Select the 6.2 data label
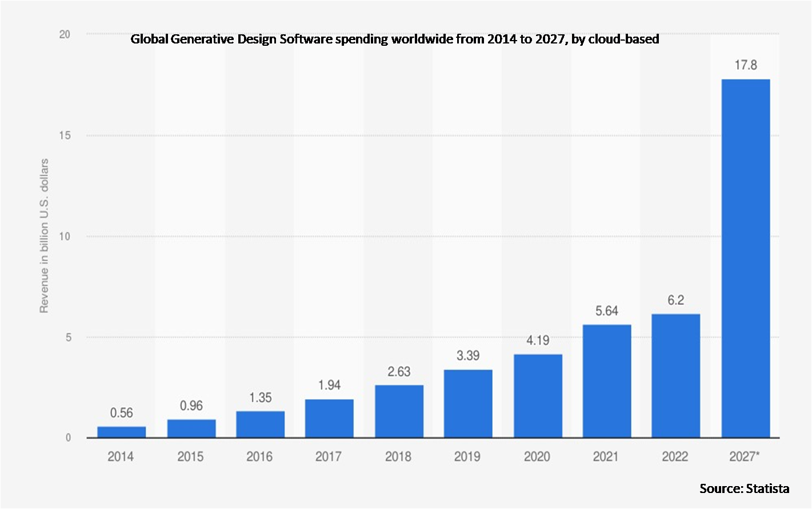This screenshot has height=509, width=812. (x=675, y=300)
